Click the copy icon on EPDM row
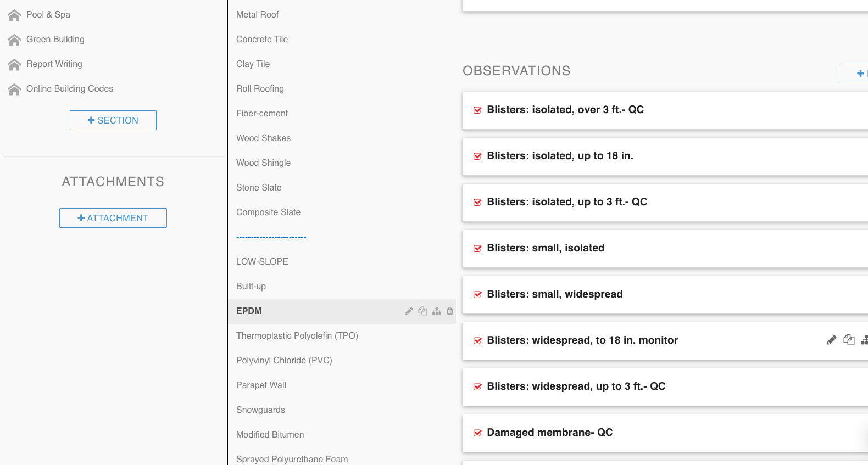The image size is (868, 465). pos(422,311)
